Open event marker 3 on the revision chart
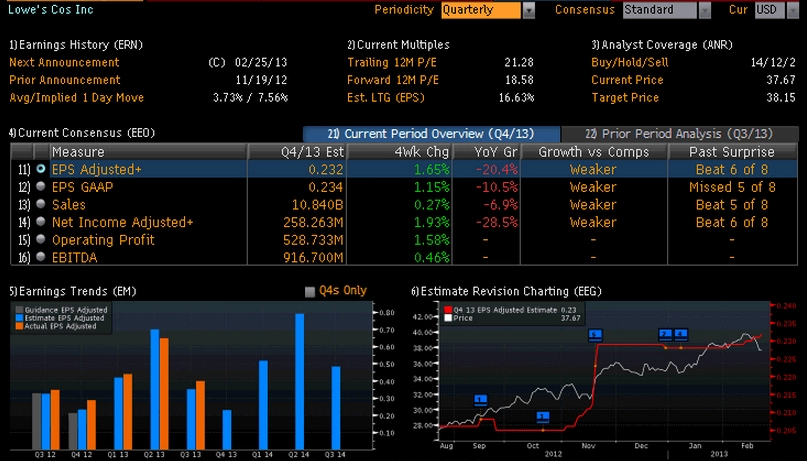 click(x=543, y=416)
